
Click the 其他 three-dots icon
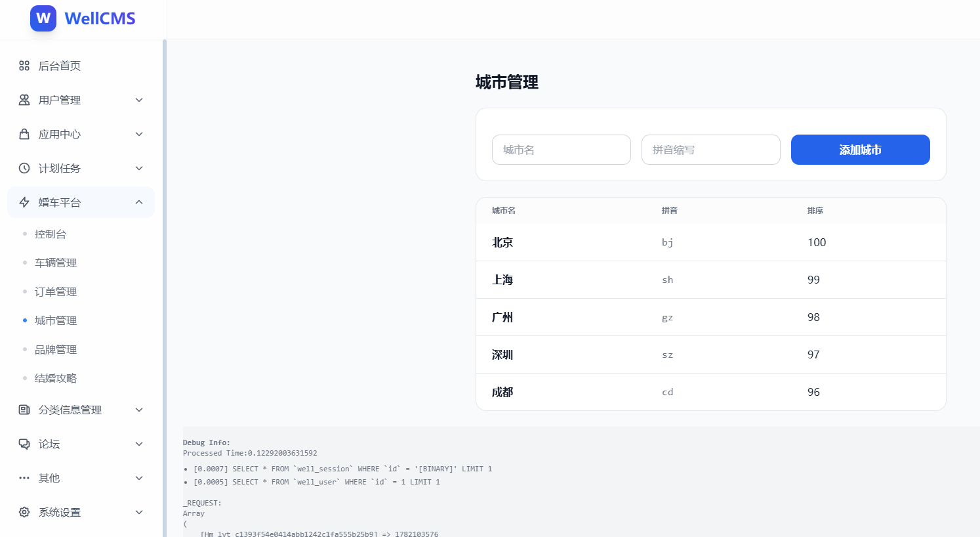(24, 478)
